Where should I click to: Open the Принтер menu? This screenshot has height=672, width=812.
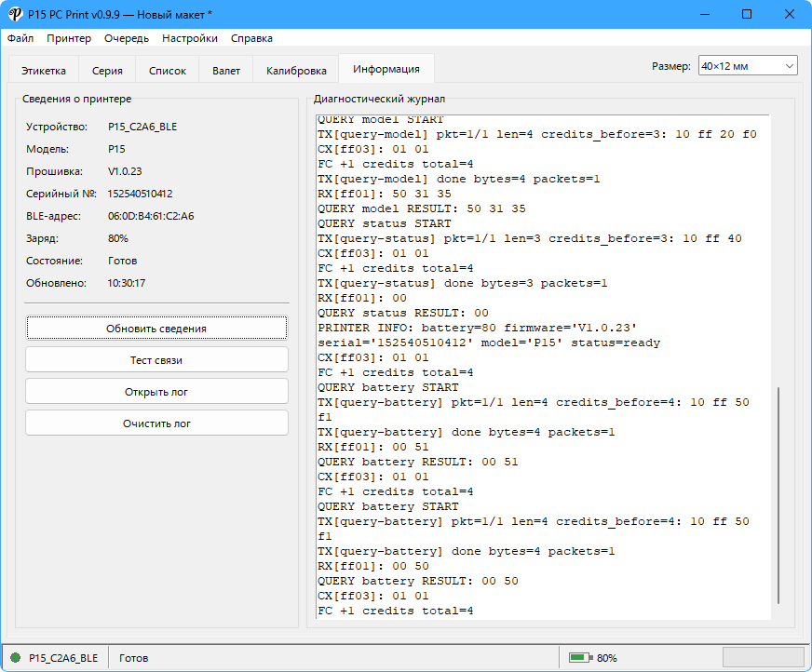(x=69, y=38)
